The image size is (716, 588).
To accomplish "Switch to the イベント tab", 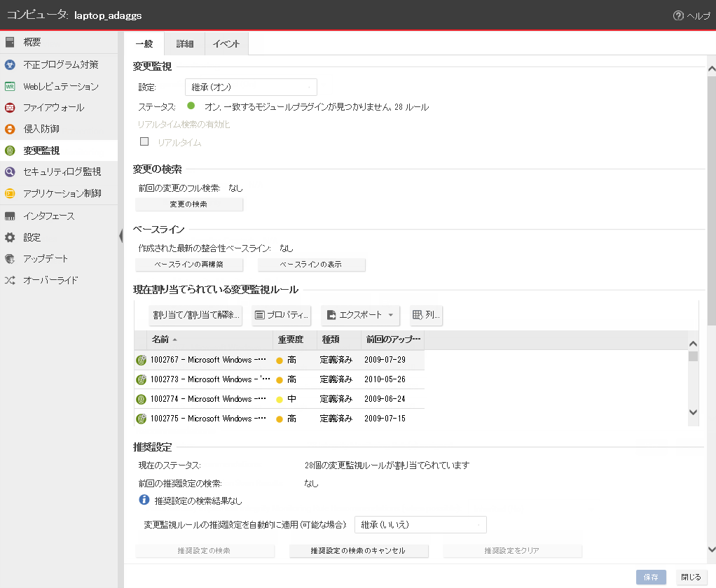I will coord(226,43).
